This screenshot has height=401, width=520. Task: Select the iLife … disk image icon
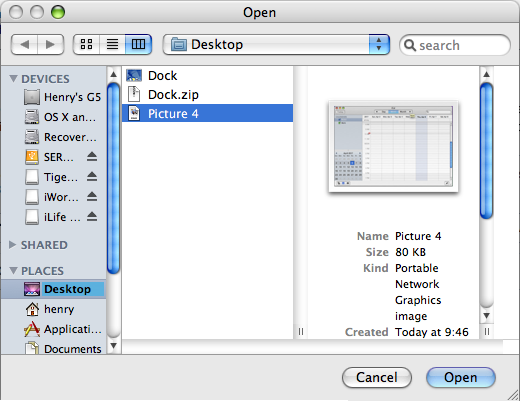click(x=32, y=217)
